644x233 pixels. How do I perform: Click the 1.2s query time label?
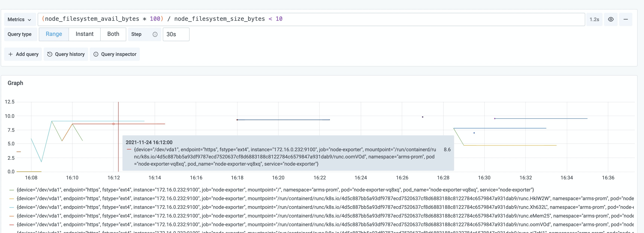pyautogui.click(x=594, y=19)
